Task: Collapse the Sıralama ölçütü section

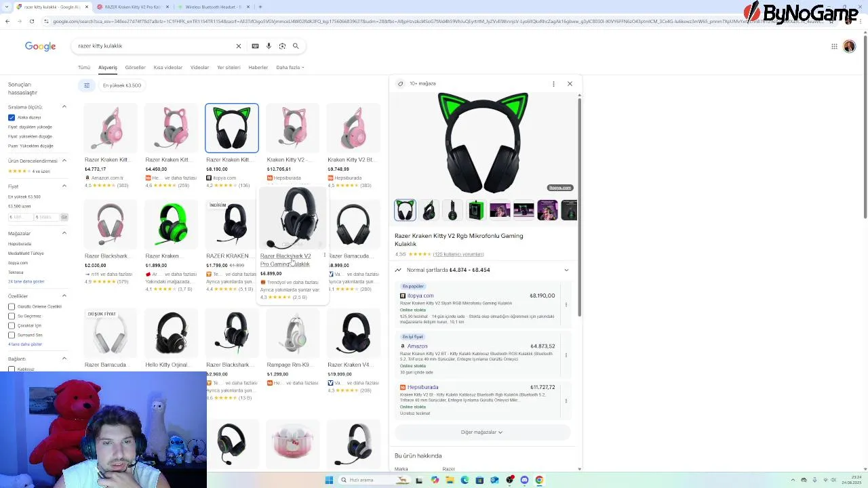Action: pyautogui.click(x=64, y=107)
